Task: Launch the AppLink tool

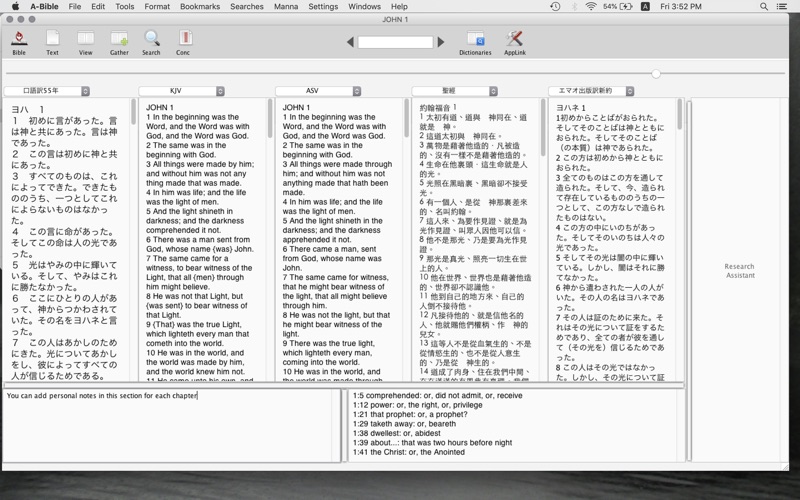Action: click(x=514, y=42)
